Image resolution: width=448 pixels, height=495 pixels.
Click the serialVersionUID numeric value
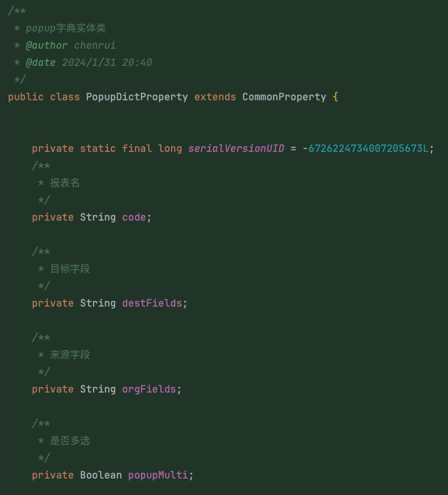point(368,148)
